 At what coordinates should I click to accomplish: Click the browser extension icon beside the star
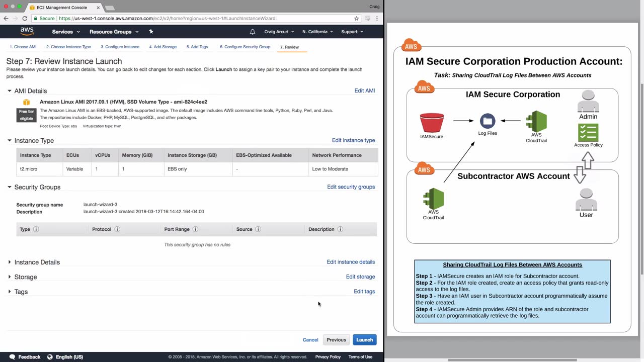click(x=368, y=19)
